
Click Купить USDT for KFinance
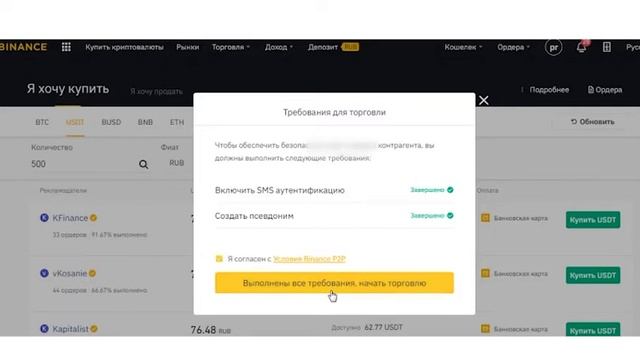pos(593,220)
